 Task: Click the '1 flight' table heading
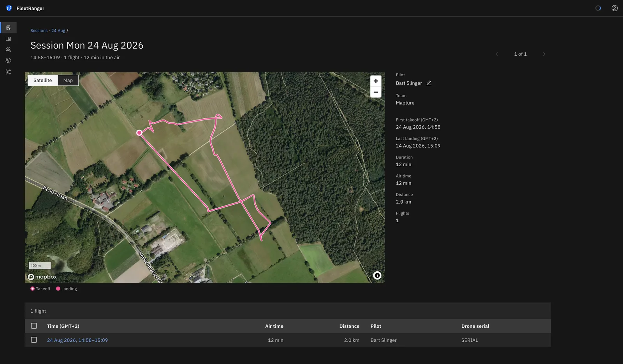pos(38,311)
